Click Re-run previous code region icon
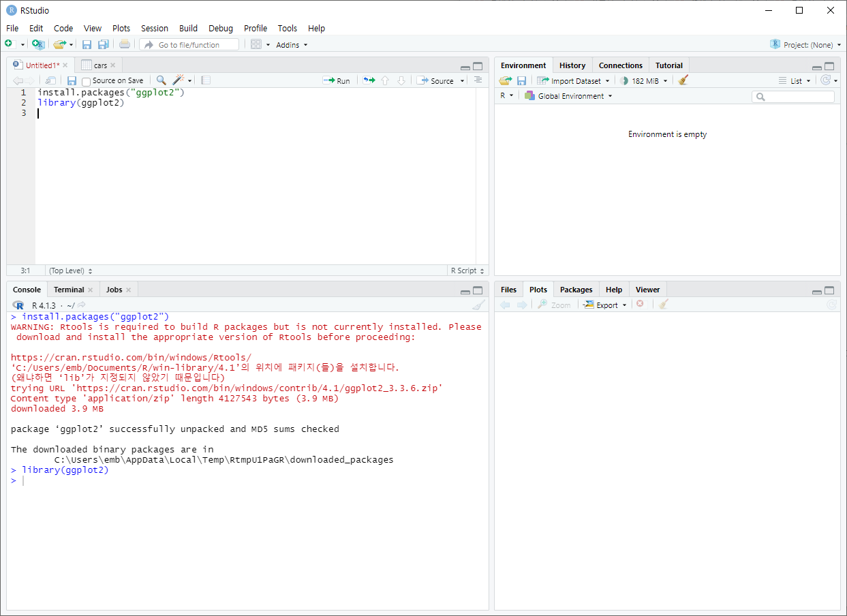 pyautogui.click(x=369, y=80)
